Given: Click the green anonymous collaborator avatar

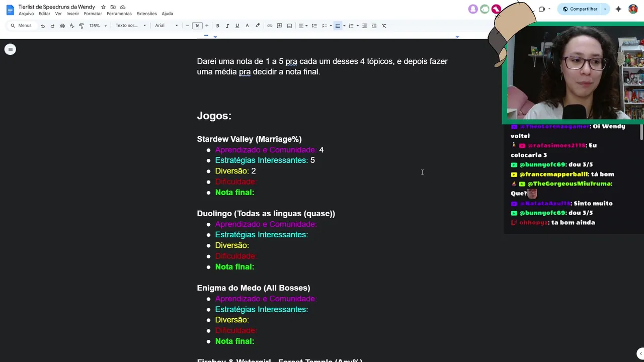Looking at the screenshot, I should (485, 9).
